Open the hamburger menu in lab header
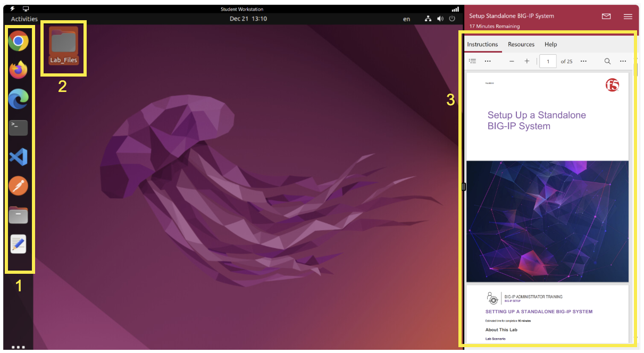Image resolution: width=644 pixels, height=353 pixels. click(x=628, y=16)
